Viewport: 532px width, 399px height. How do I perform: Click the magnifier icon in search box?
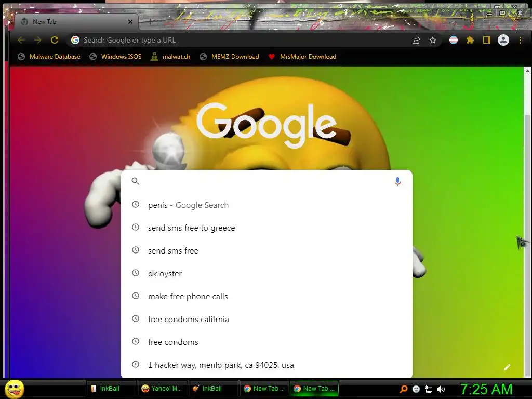pos(136,181)
